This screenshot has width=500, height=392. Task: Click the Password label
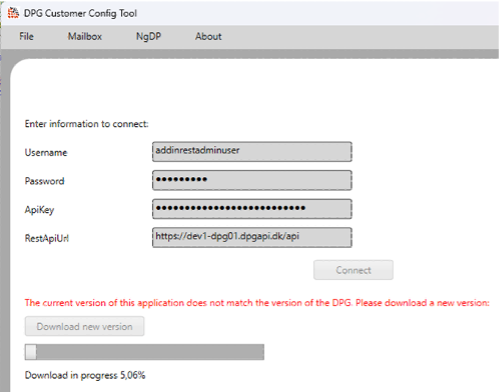[45, 181]
